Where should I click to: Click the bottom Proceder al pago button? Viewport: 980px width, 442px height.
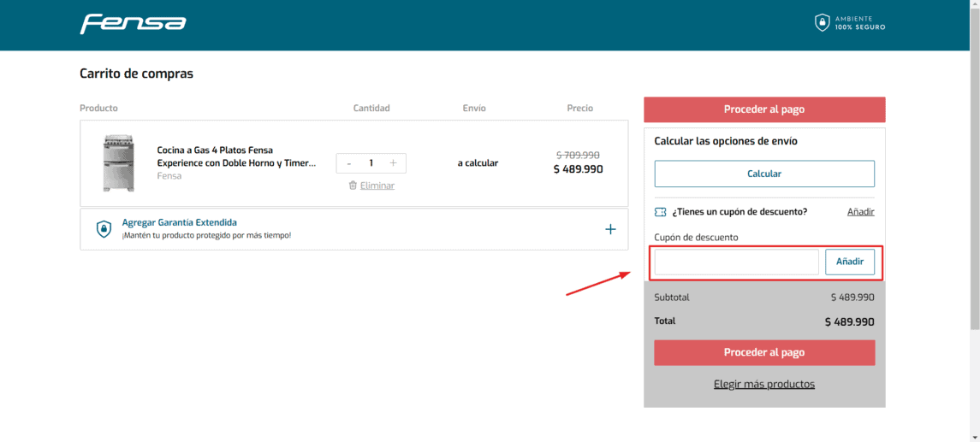pos(764,353)
